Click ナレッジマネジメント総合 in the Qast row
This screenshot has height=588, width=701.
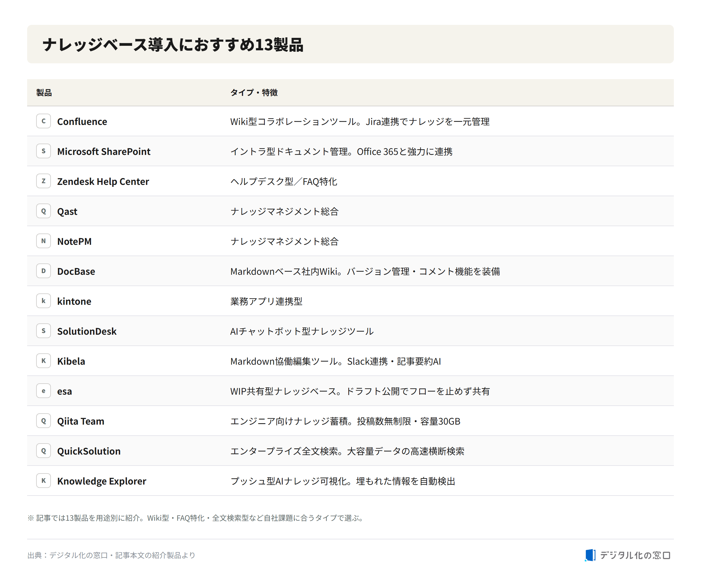tap(284, 212)
